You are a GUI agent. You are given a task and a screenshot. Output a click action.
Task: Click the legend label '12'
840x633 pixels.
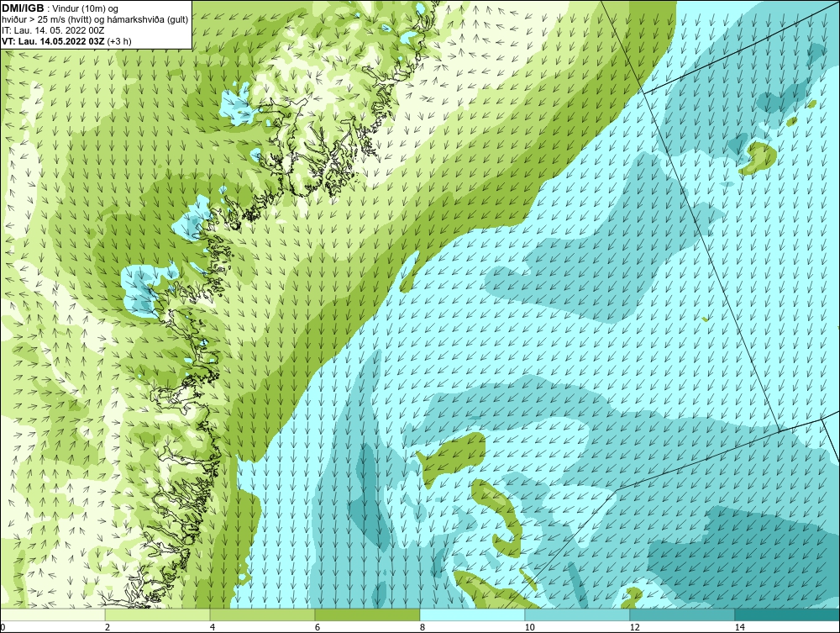pyautogui.click(x=635, y=627)
